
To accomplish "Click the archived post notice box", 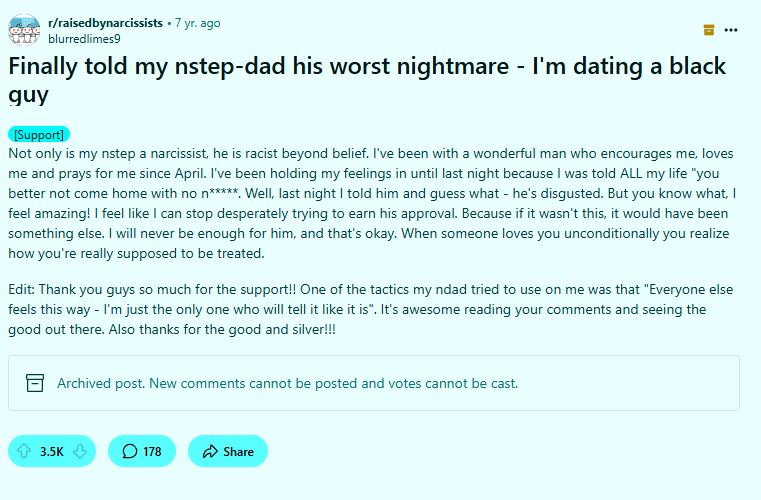I will (x=374, y=383).
